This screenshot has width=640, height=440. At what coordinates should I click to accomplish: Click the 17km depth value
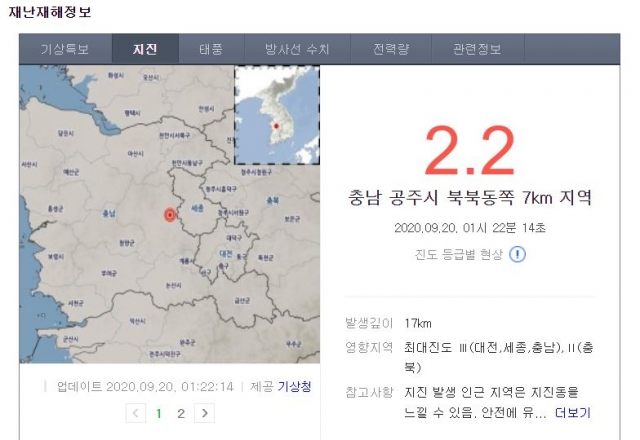point(418,324)
